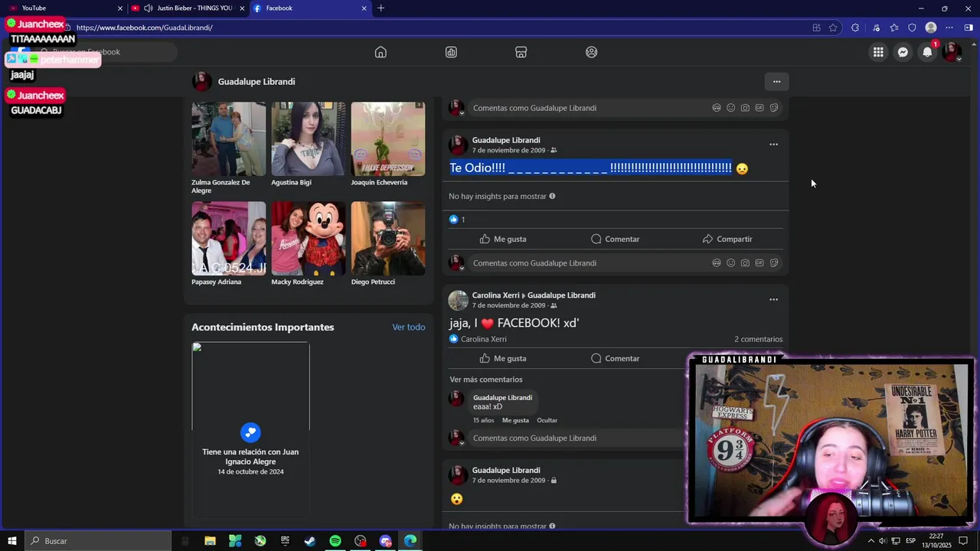Comment on the 'Te Odio' post

click(x=615, y=239)
